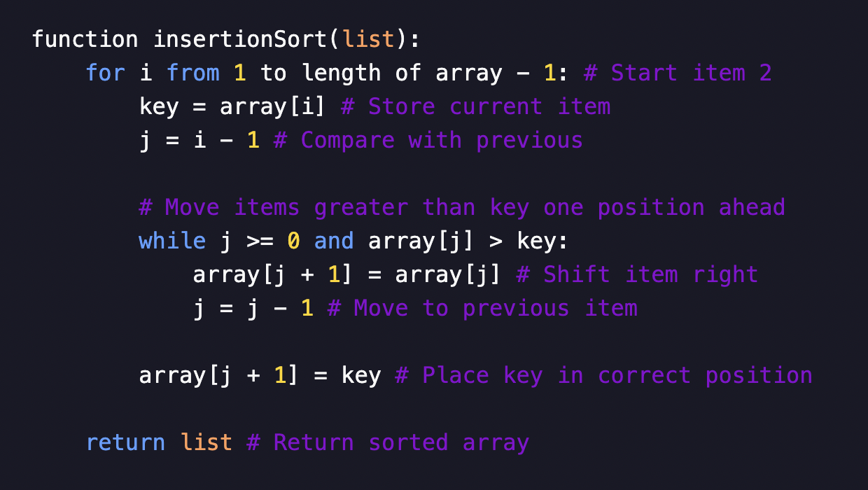The width and height of the screenshot is (868, 490).
Task: Click the '# Start item 2' comment
Action: pos(678,73)
